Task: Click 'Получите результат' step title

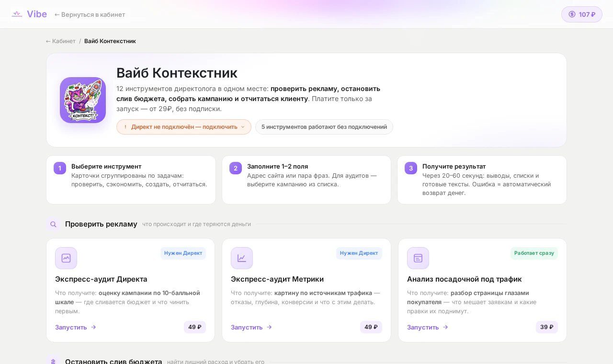Action: [x=454, y=166]
